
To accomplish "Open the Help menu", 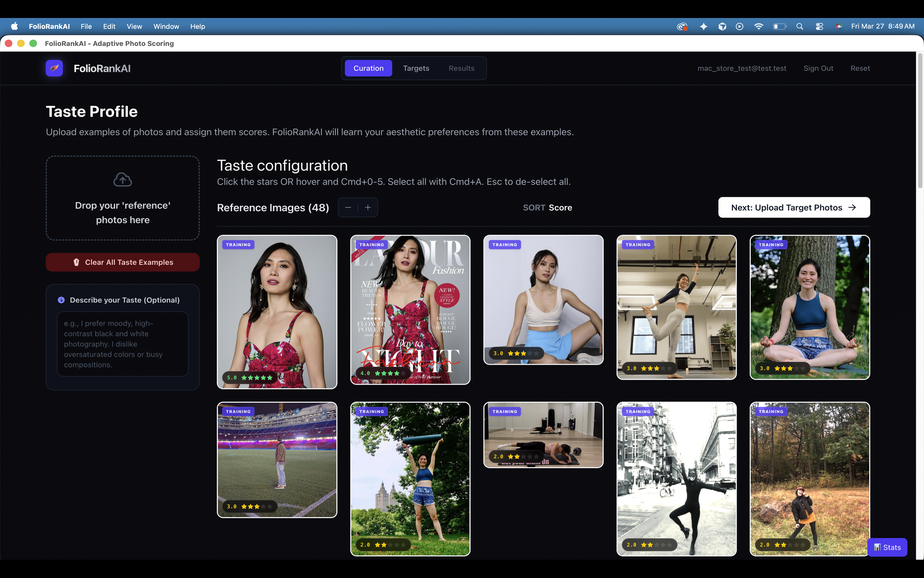I will [x=198, y=26].
